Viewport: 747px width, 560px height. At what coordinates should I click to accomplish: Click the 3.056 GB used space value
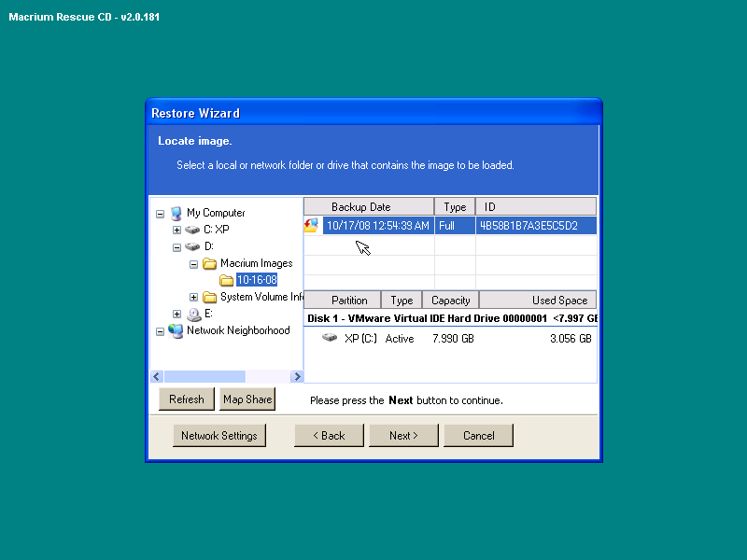click(x=571, y=338)
